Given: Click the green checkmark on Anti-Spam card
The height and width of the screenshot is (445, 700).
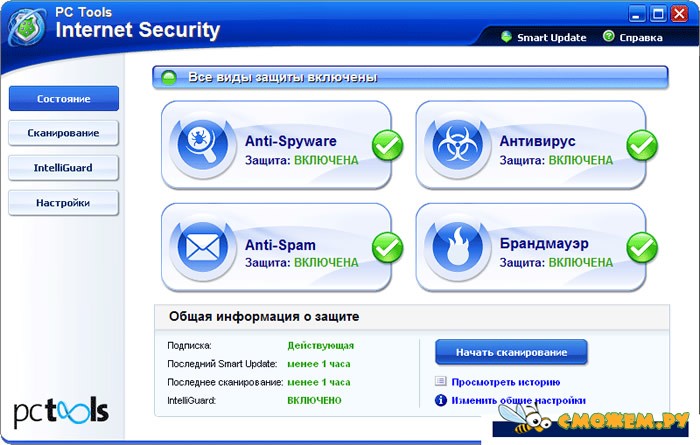Looking at the screenshot, I should click(388, 248).
